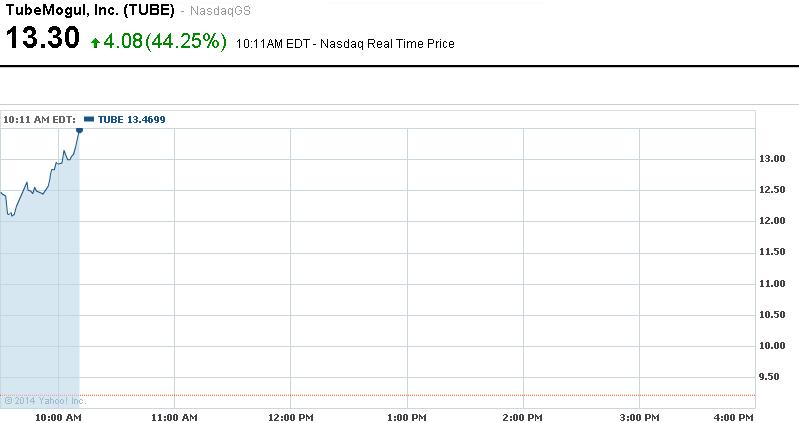Click the TUBE 13.4699 legend value
The height and width of the screenshot is (423, 799).
(131, 119)
